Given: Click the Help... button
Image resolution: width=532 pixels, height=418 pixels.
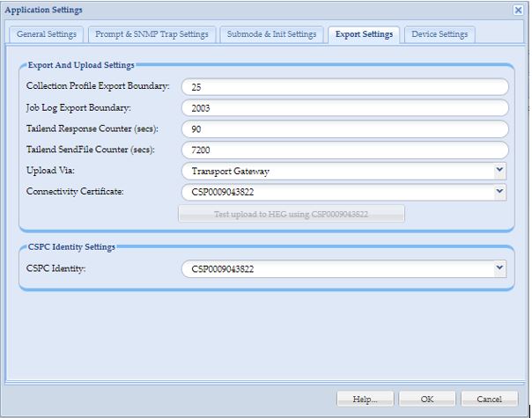Looking at the screenshot, I should (x=366, y=399).
